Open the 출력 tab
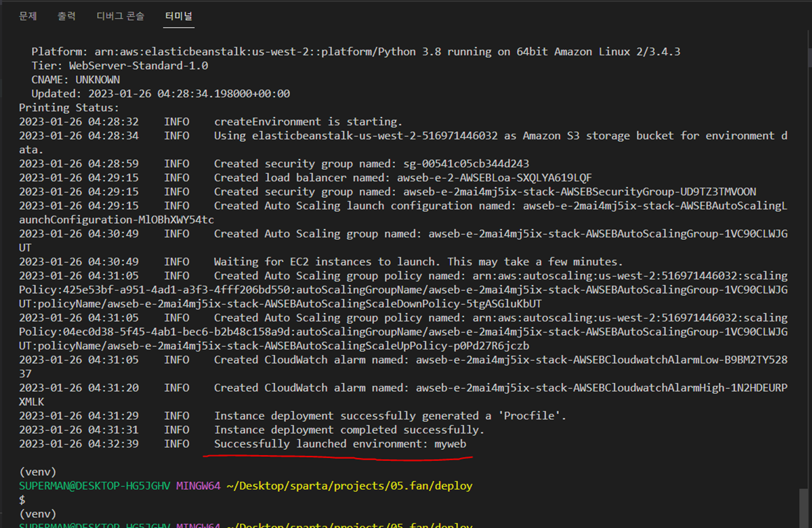Viewport: 812px width, 528px height. tap(67, 16)
